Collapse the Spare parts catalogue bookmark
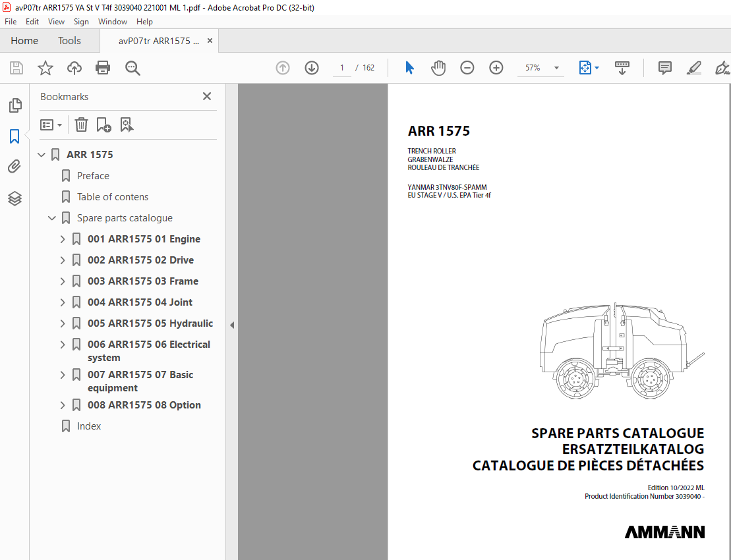 (x=52, y=218)
